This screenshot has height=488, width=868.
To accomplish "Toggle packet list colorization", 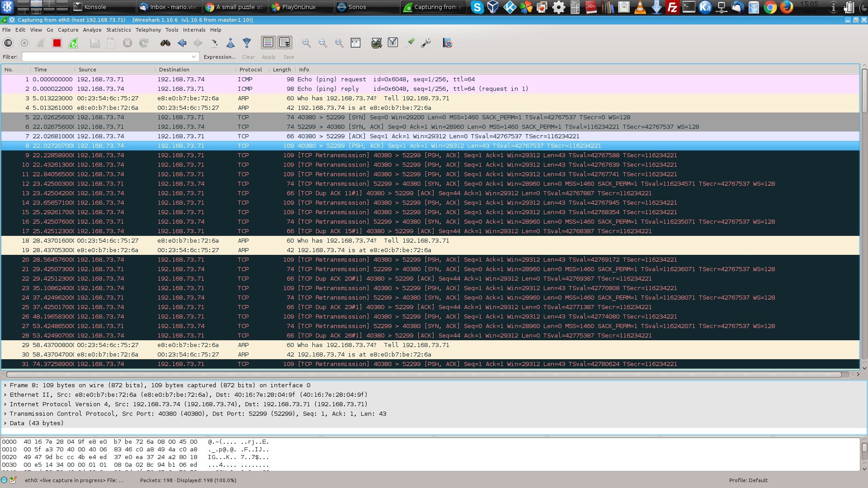I will coord(268,43).
